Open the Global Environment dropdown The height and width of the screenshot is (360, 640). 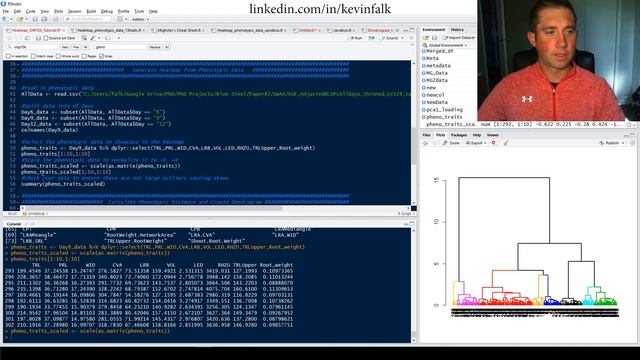click(x=445, y=45)
